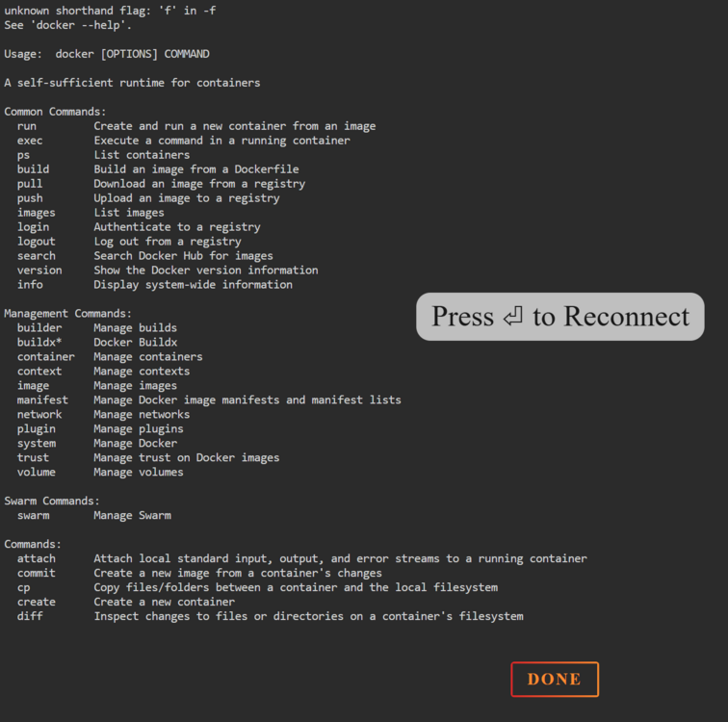The image size is (728, 722).
Task: Click the 'image' management command name
Action: [x=33, y=386]
